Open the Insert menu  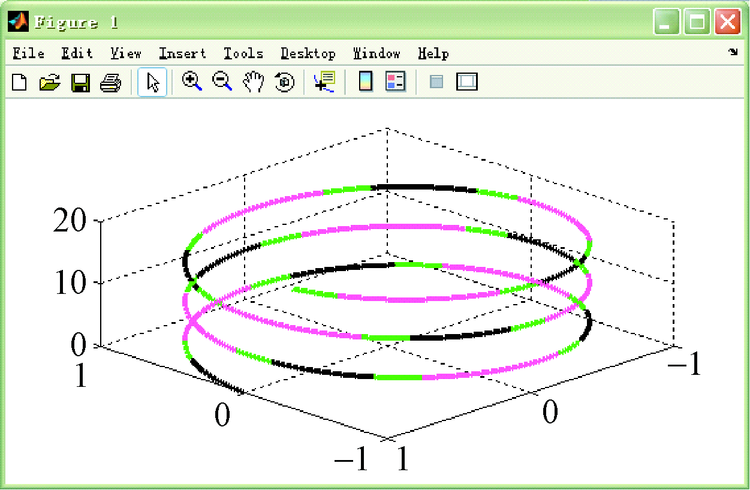(182, 53)
